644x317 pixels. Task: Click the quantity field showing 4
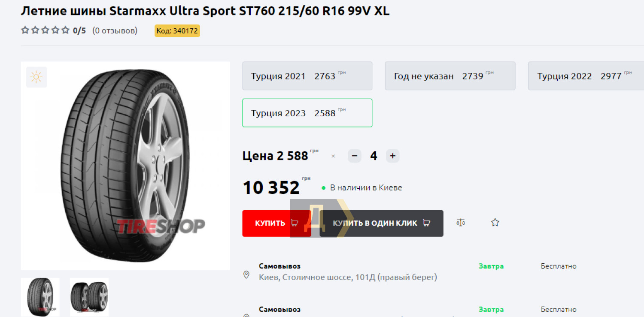pyautogui.click(x=374, y=156)
